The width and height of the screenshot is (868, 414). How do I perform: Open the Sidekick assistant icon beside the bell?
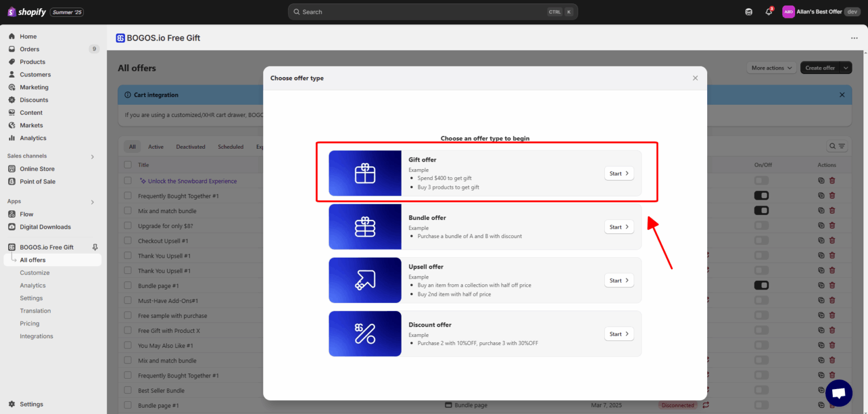[749, 12]
